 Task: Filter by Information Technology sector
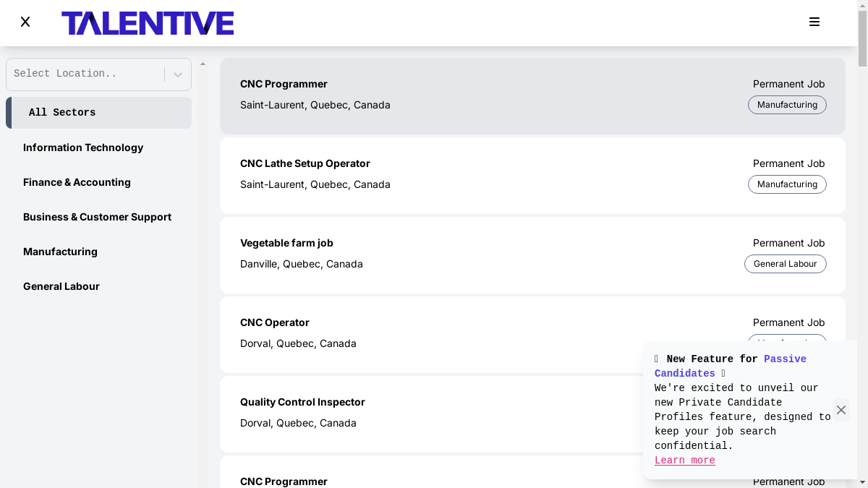click(83, 147)
